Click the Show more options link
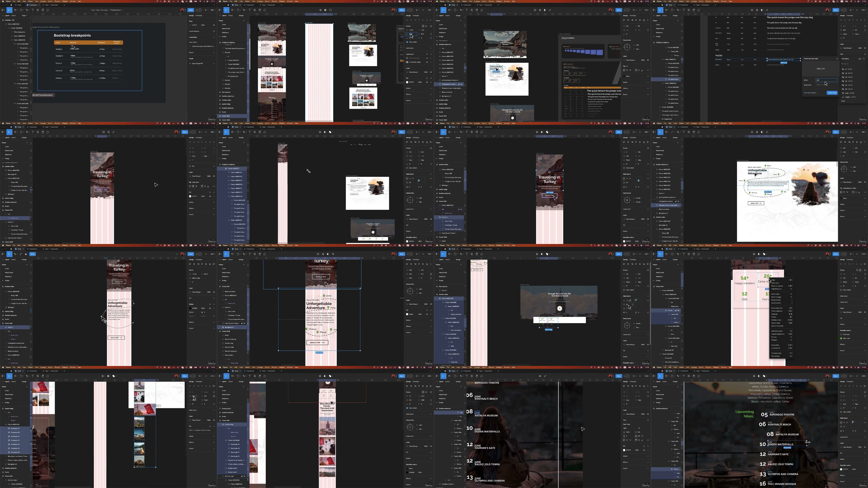 (810, 93)
